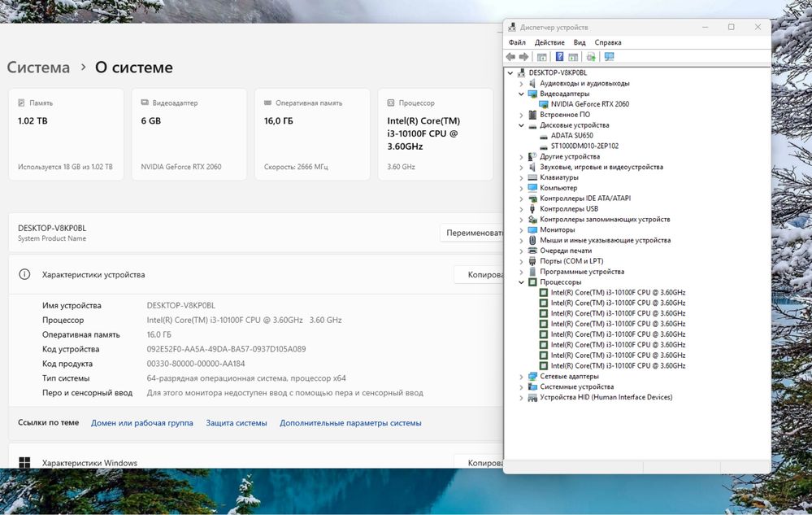Select the Другие устройства category icon
812x515 pixels.
click(x=532, y=156)
